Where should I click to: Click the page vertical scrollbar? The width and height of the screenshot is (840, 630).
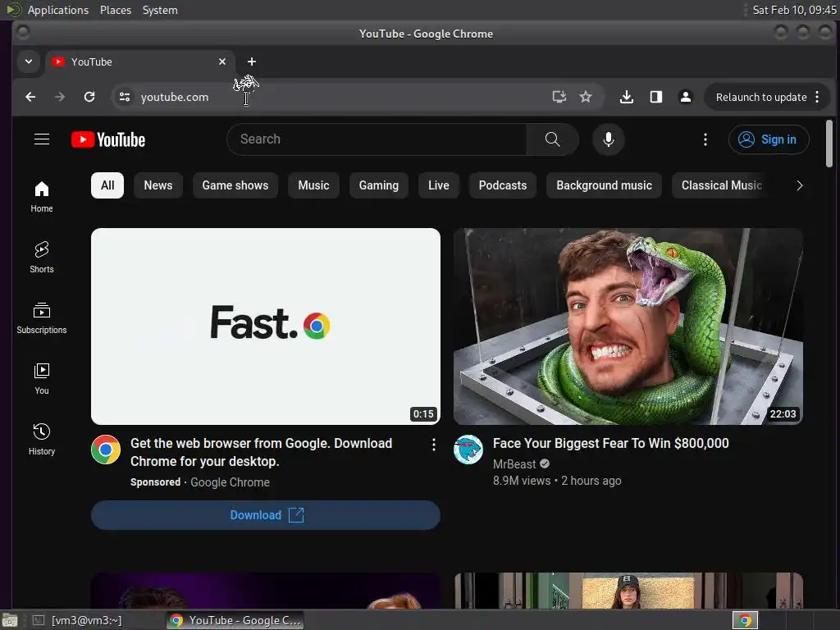tap(829, 144)
